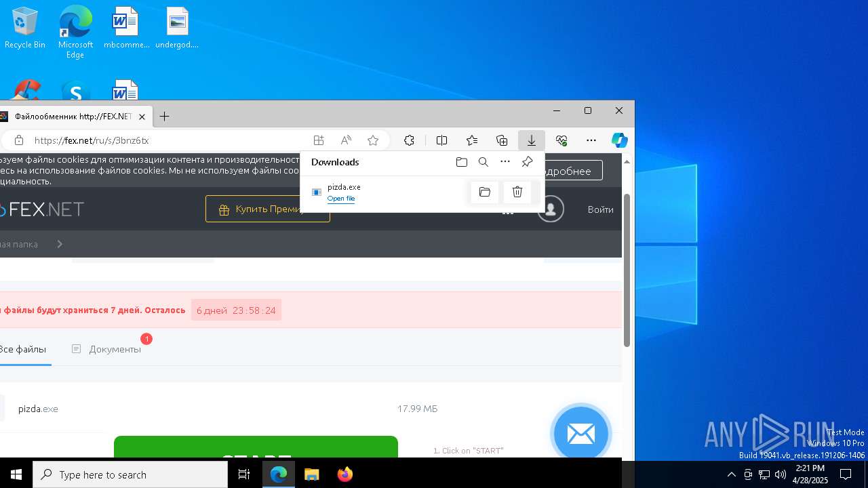
Task: Show pizda.exe in folder
Action: (x=485, y=192)
